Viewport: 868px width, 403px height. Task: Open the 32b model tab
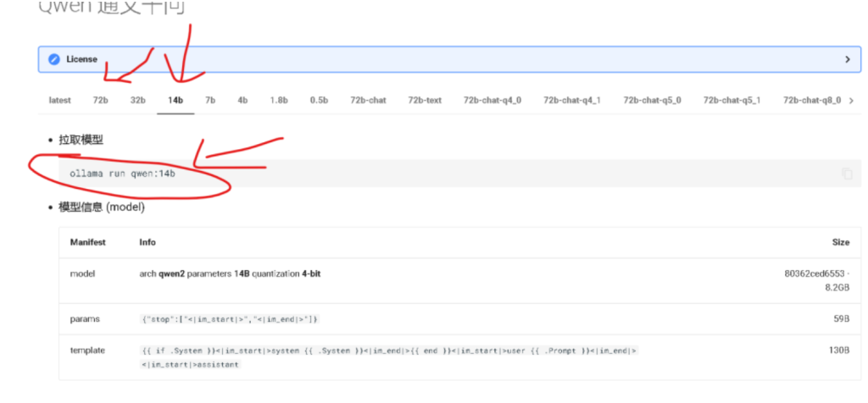tap(137, 100)
